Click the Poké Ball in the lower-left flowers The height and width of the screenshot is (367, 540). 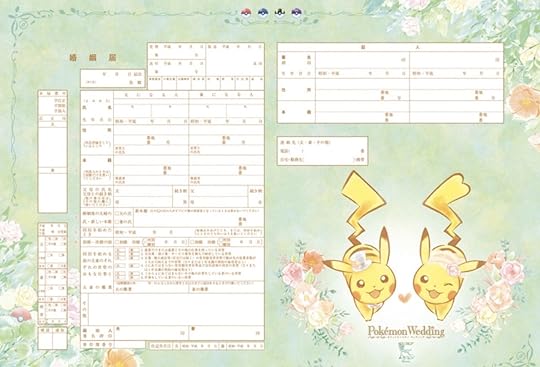tap(21, 315)
